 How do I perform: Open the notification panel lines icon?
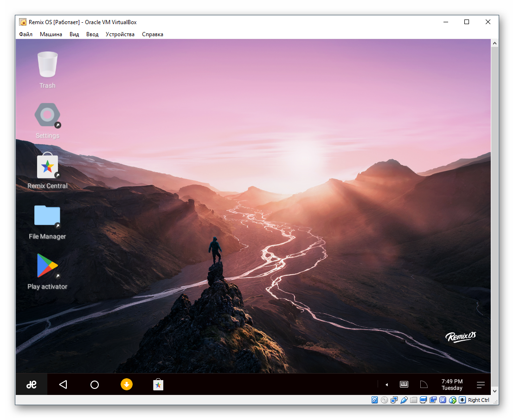(x=481, y=384)
